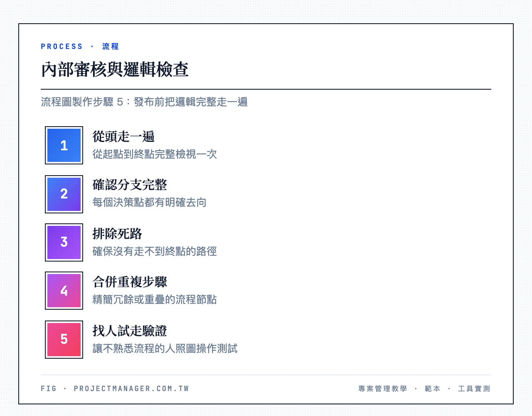Click the purple number 3 step tile
The width and height of the screenshot is (532, 416).
point(64,242)
